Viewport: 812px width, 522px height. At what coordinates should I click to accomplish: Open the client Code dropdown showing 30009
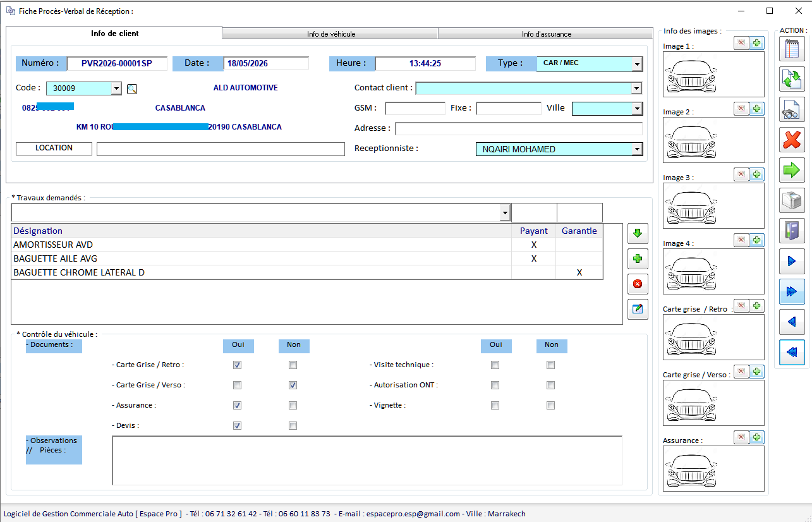click(116, 88)
